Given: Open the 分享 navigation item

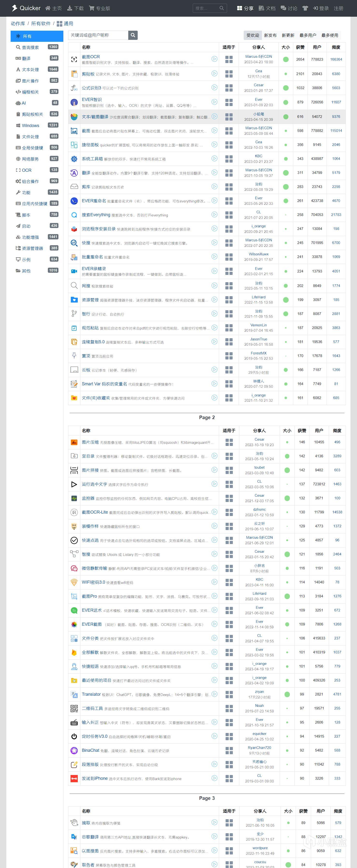Looking at the screenshot, I should [x=245, y=8].
